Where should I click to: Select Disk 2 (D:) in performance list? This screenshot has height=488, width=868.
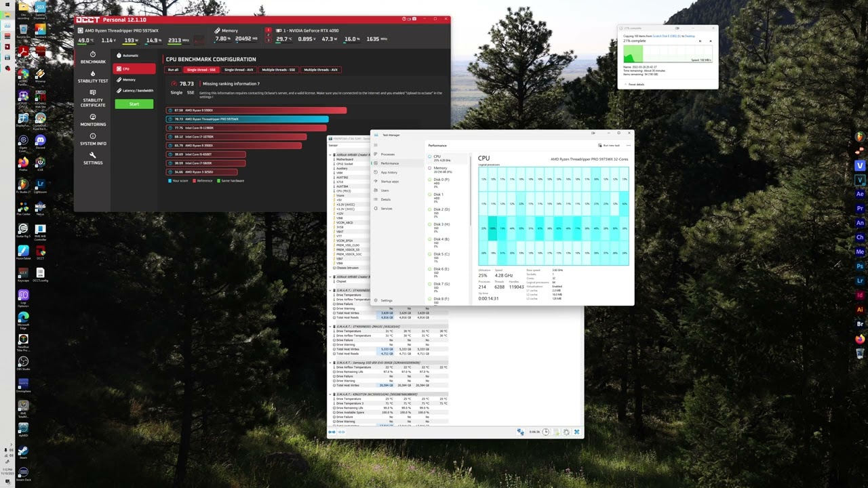pyautogui.click(x=441, y=211)
